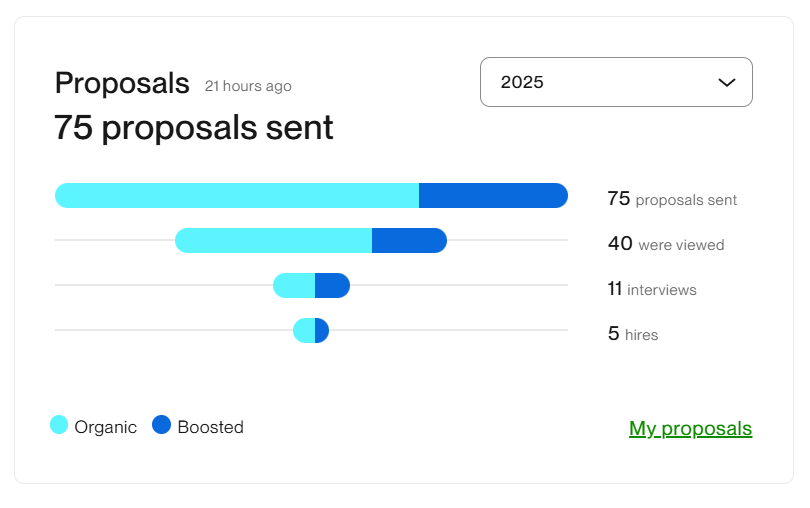
Task: Click the dropdown chevron arrow
Action: point(727,83)
